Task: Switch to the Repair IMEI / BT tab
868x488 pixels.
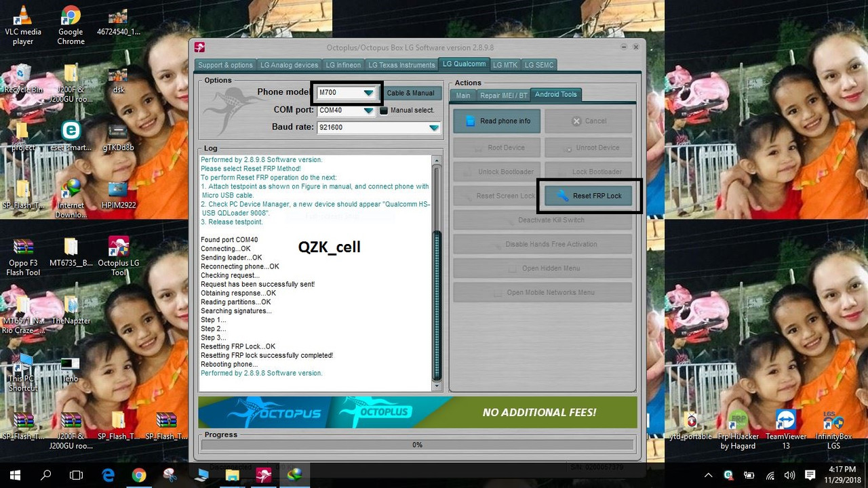Action: coord(504,96)
